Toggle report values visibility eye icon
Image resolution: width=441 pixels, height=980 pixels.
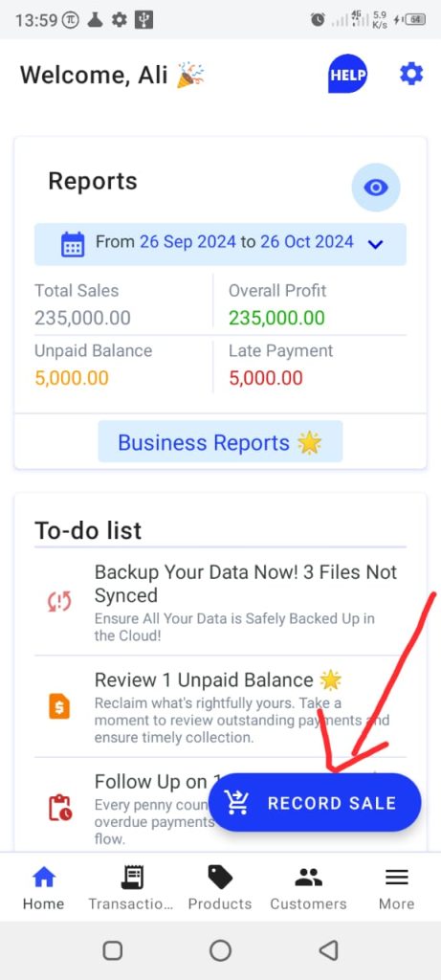pyautogui.click(x=375, y=187)
